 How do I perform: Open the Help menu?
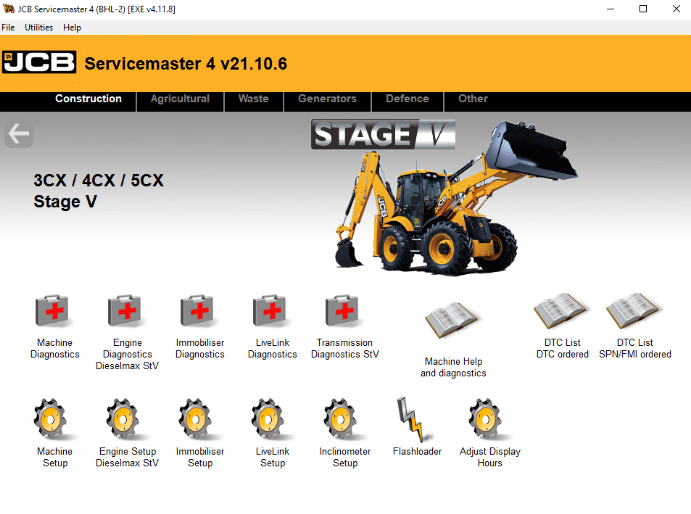(72, 27)
